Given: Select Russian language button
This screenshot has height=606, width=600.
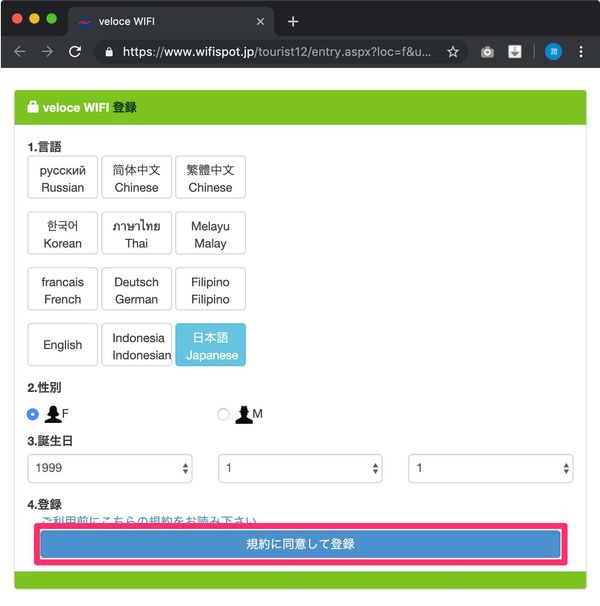Looking at the screenshot, I should pos(63,177).
